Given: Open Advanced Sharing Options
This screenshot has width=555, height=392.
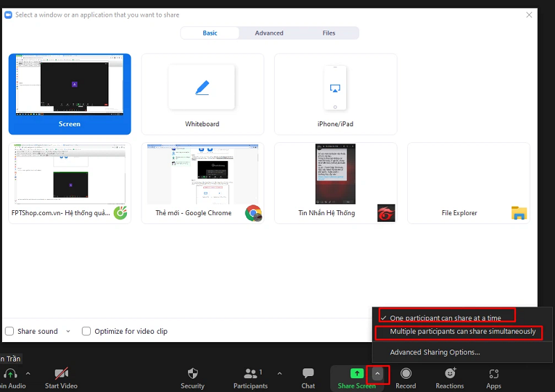Looking at the screenshot, I should click(x=434, y=352).
